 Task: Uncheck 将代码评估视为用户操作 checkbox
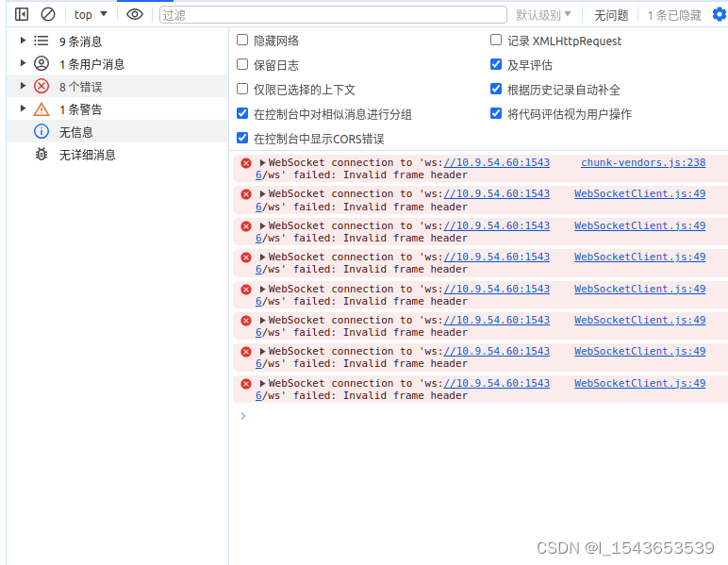[496, 113]
